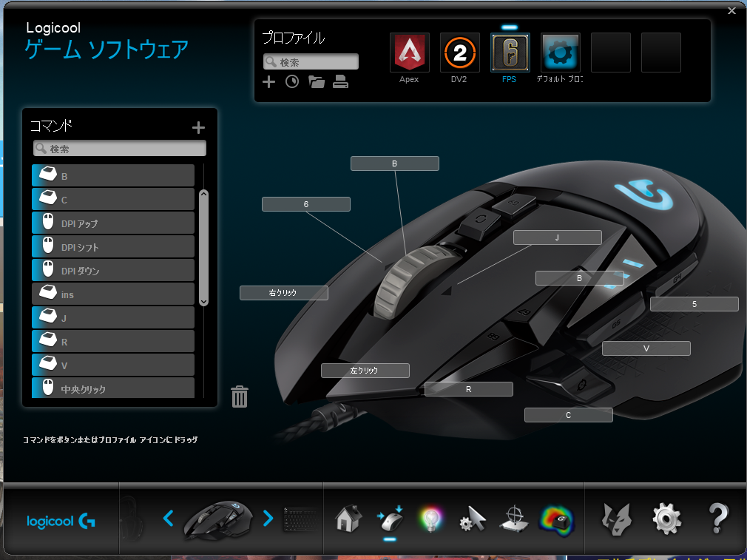Click the R button assignment label

coord(469,389)
